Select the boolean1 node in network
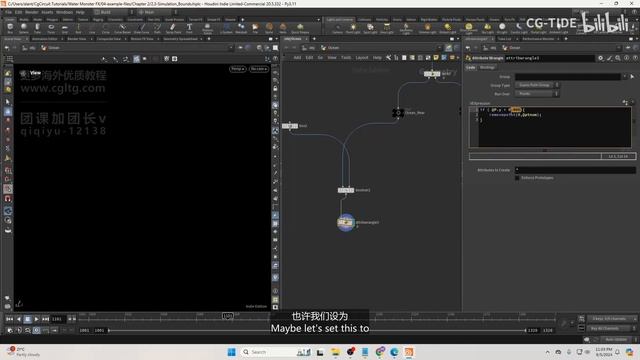Screen dimensions: 640x360 (x=346, y=190)
